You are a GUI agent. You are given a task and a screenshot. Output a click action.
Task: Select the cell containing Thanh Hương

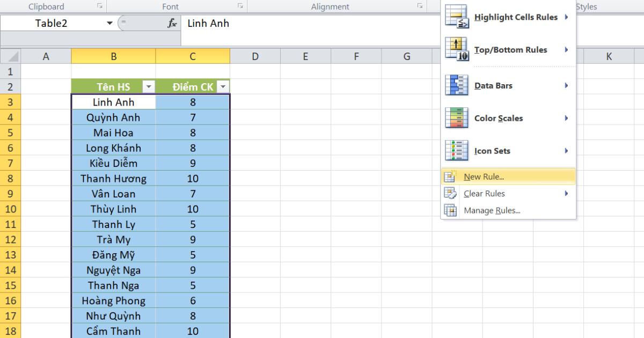pyautogui.click(x=113, y=178)
